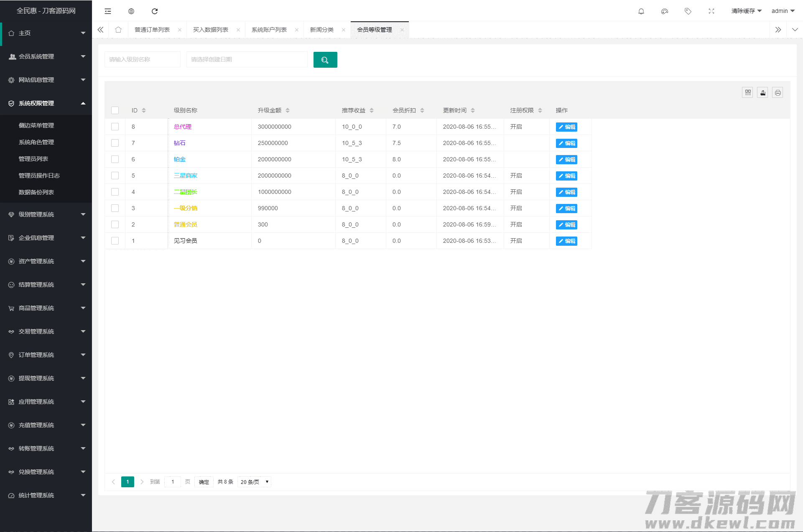Check the select-all checkbox in the table header
803x532 pixels.
[115, 110]
